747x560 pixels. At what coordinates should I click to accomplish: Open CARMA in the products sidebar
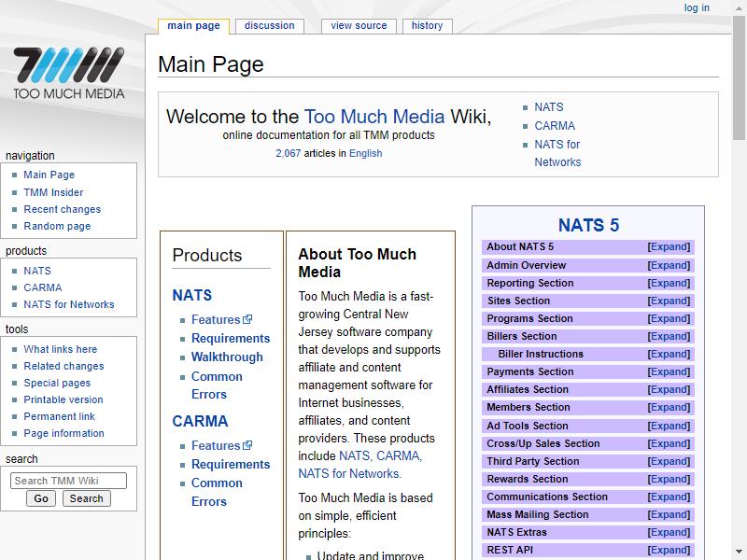point(43,287)
